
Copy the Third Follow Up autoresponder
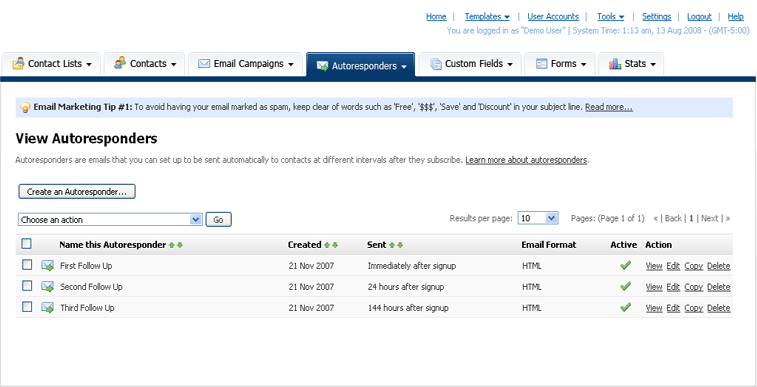coord(693,308)
